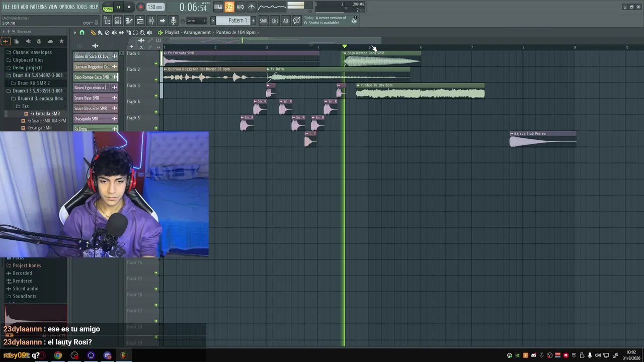Select the Paint brush tool in Playlist

point(100,33)
